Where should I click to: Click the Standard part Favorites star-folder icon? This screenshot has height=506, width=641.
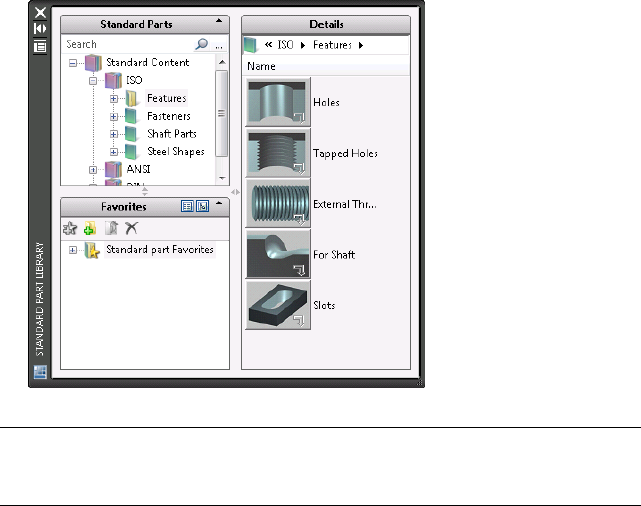(92, 250)
